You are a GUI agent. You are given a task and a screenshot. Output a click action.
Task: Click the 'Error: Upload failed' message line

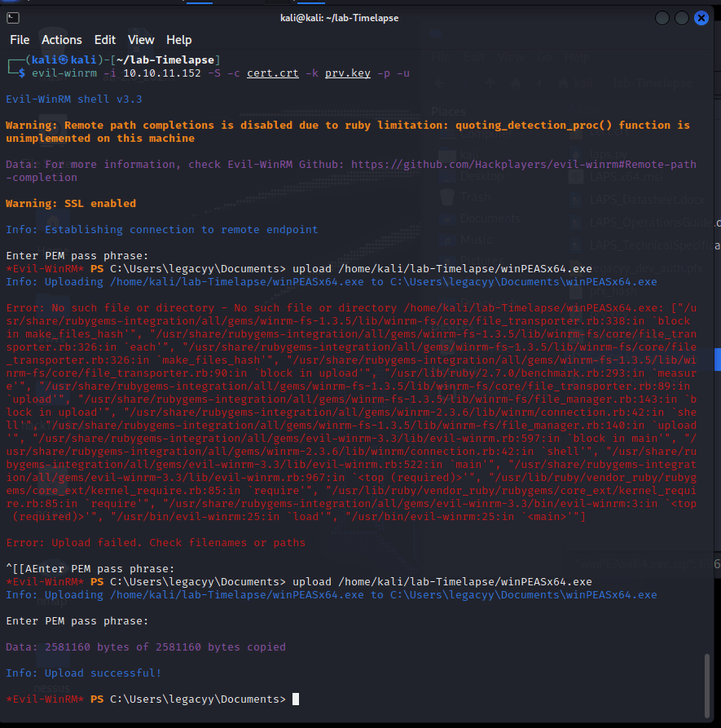click(x=156, y=543)
